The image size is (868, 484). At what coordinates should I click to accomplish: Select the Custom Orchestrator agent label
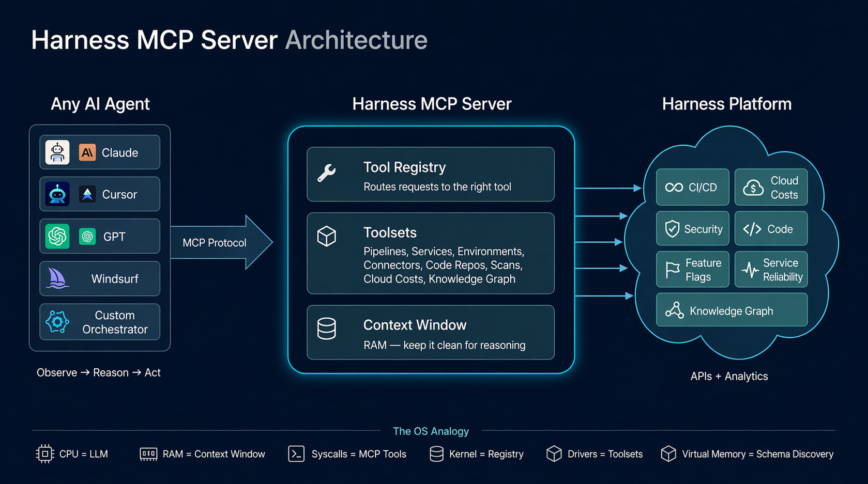point(115,322)
